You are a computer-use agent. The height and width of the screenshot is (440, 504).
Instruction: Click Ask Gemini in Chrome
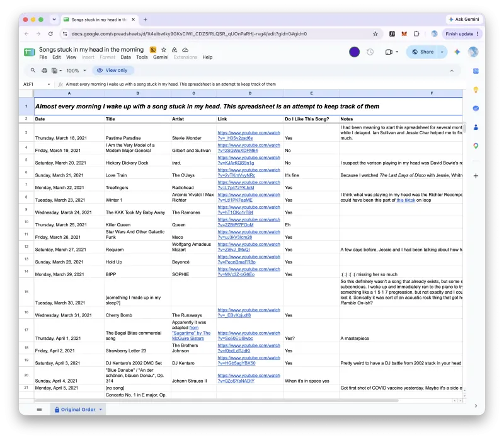(464, 20)
